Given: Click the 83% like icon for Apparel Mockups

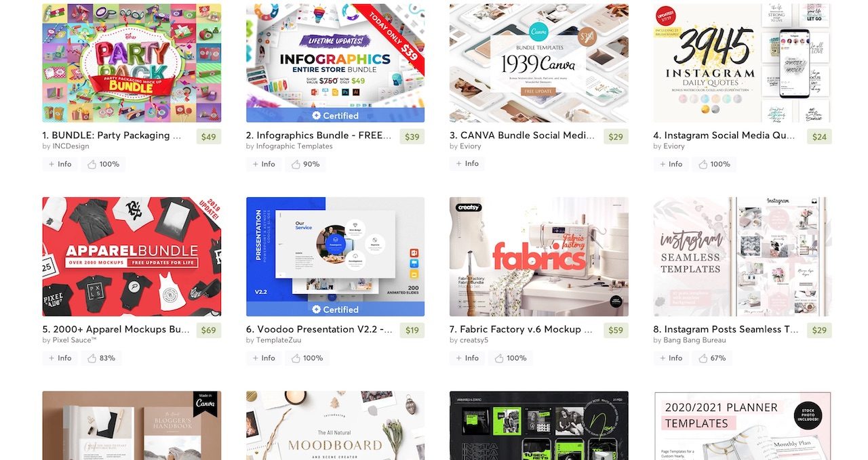Looking at the screenshot, I should coord(92,358).
